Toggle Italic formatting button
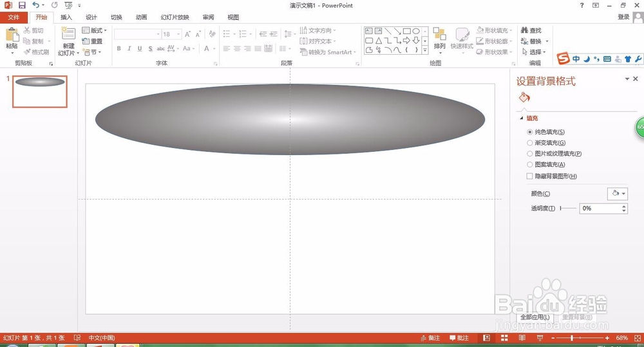644x347 pixels. [x=129, y=48]
